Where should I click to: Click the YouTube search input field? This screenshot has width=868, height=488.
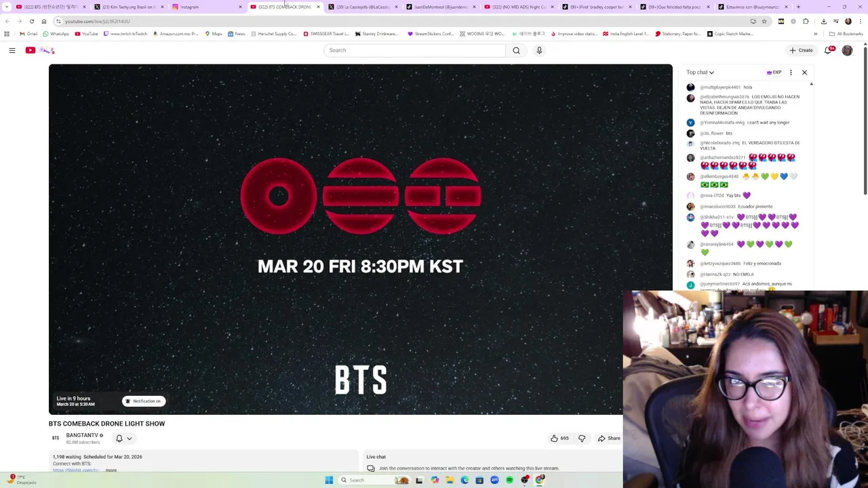pos(414,50)
